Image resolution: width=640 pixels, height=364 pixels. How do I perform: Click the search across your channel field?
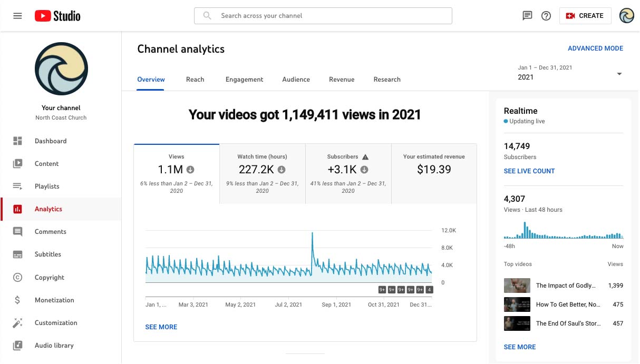click(x=323, y=16)
